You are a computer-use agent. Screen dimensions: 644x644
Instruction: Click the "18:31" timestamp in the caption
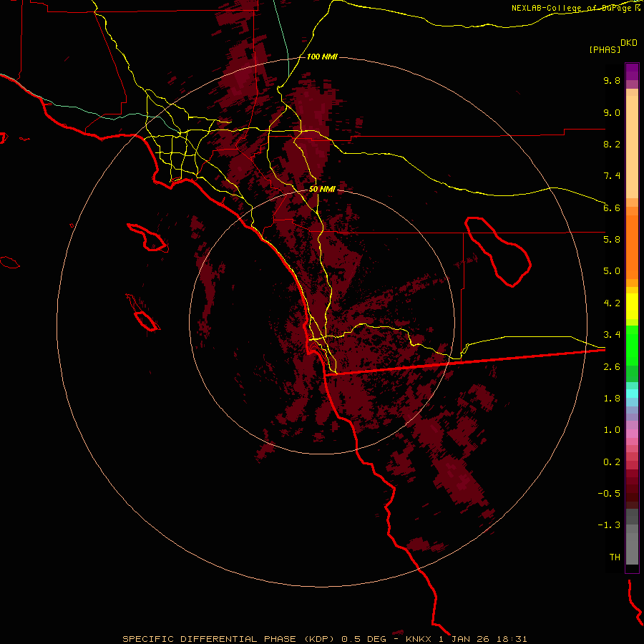point(511,639)
